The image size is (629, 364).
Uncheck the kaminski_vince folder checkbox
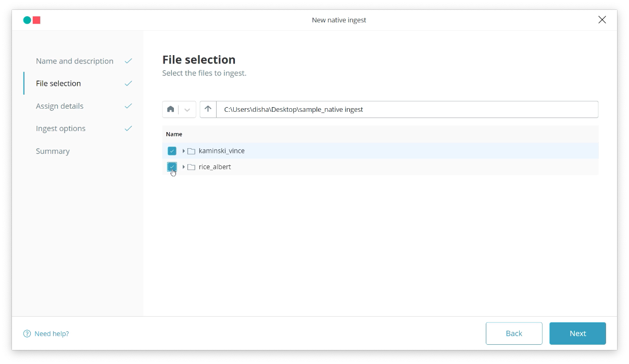pyautogui.click(x=172, y=151)
